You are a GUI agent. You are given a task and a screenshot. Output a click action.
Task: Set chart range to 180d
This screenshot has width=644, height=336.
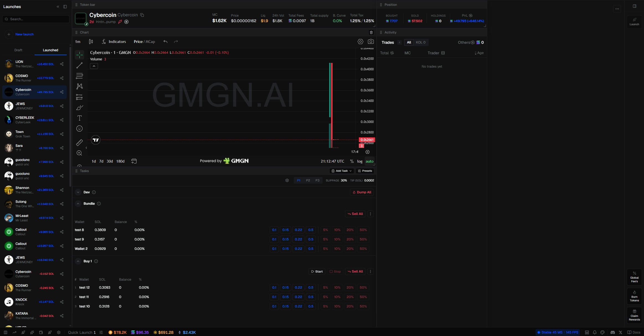coord(120,161)
